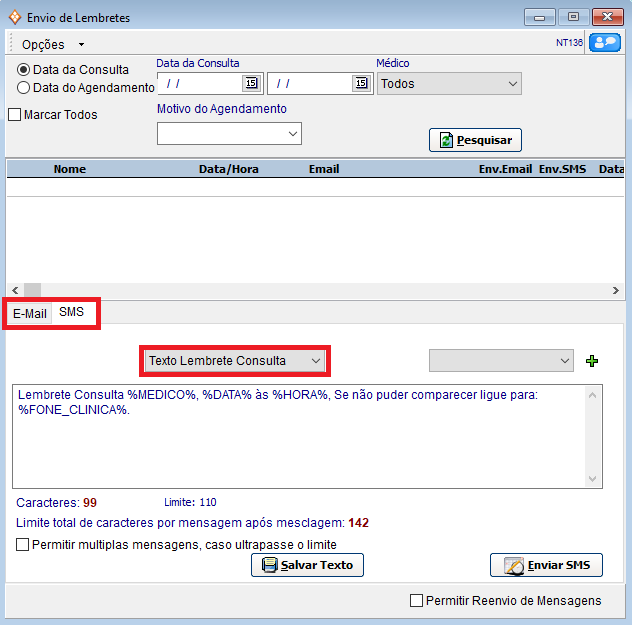Screen dimensions: 632x625
Task: Click the app icon in title bar
Action: pos(14,17)
